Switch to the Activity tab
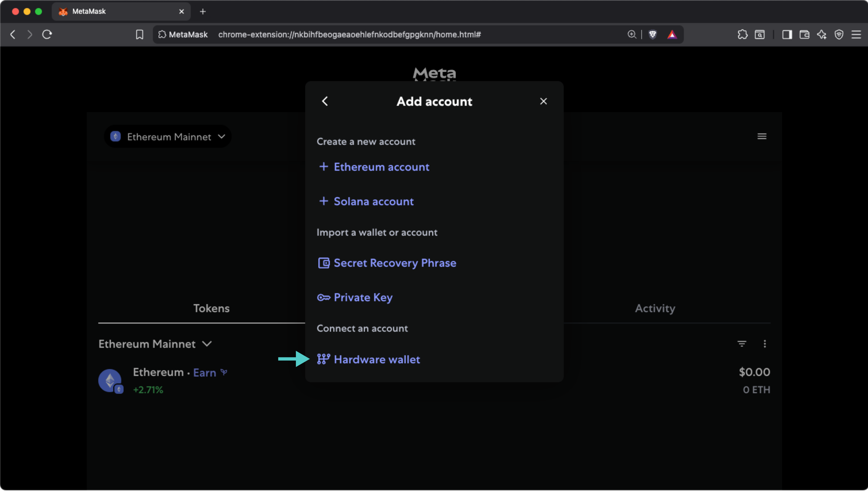This screenshot has width=868, height=491. point(655,308)
